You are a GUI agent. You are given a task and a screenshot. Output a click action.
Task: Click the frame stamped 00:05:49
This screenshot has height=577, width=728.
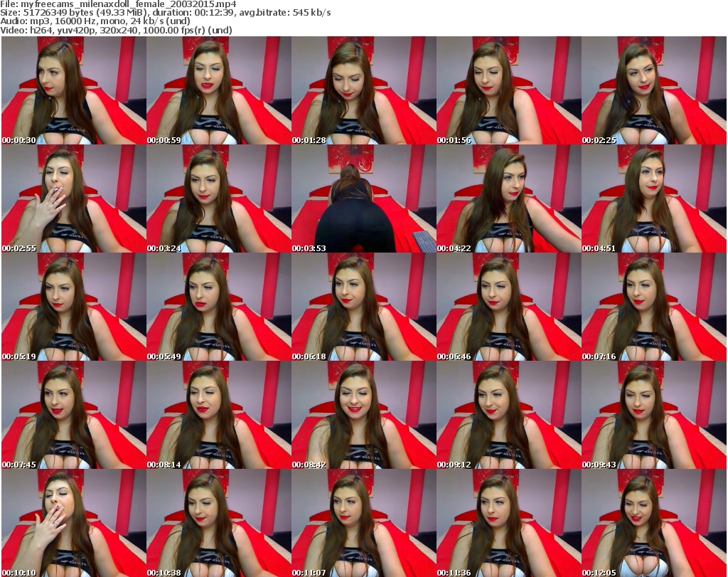[219, 307]
